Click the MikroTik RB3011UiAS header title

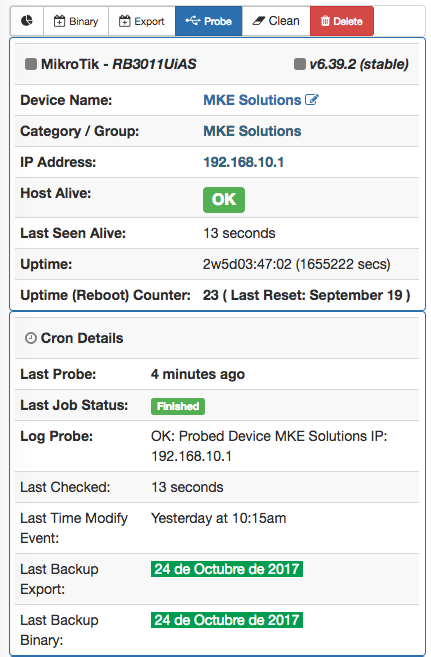click(119, 64)
